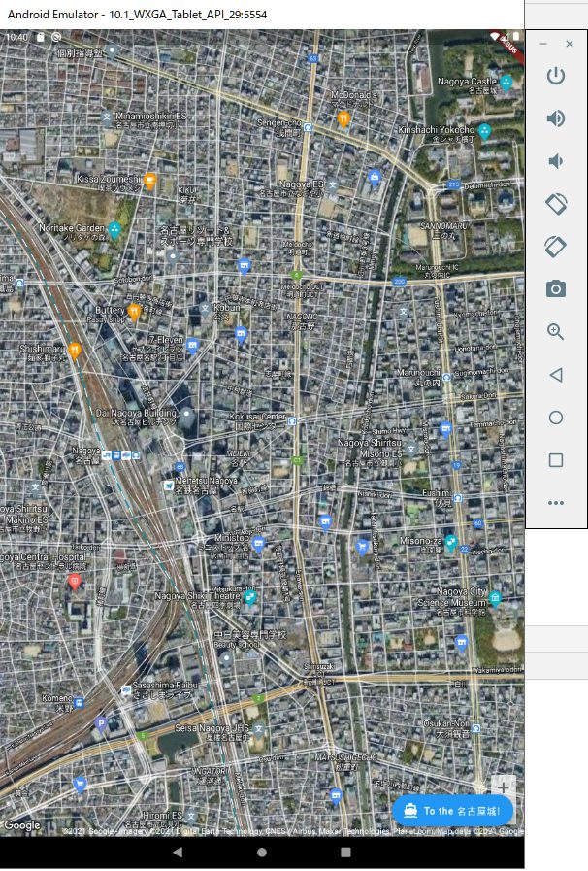588x871 pixels.
Task: Take a screenshot with the camera icon
Action: pyautogui.click(x=556, y=288)
